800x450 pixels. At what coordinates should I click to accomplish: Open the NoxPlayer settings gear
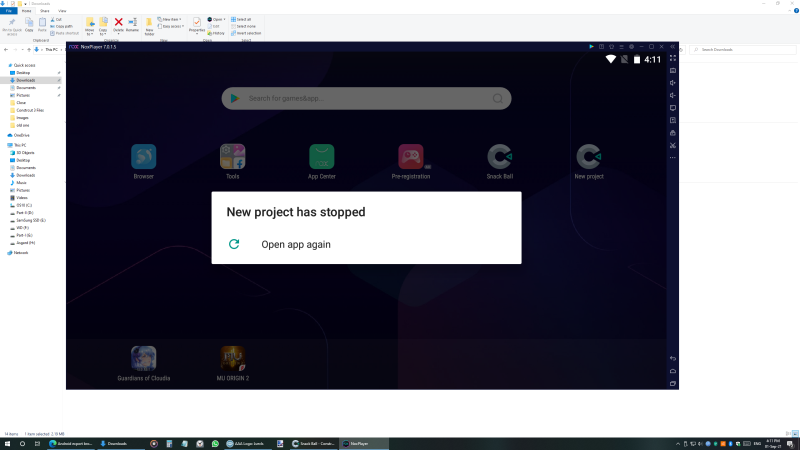click(631, 46)
